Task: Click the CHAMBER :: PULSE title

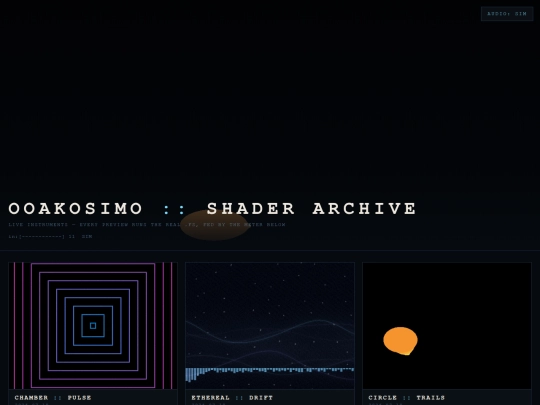Action: [x=53, y=397]
